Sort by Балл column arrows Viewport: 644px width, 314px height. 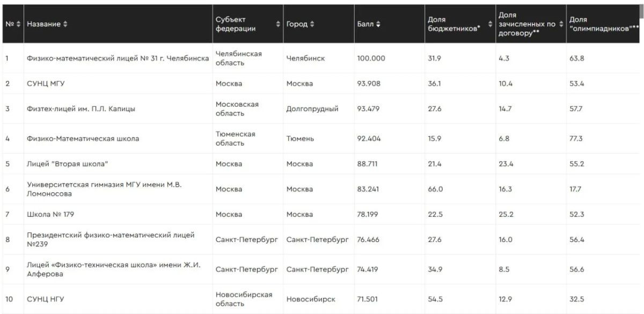(378, 24)
